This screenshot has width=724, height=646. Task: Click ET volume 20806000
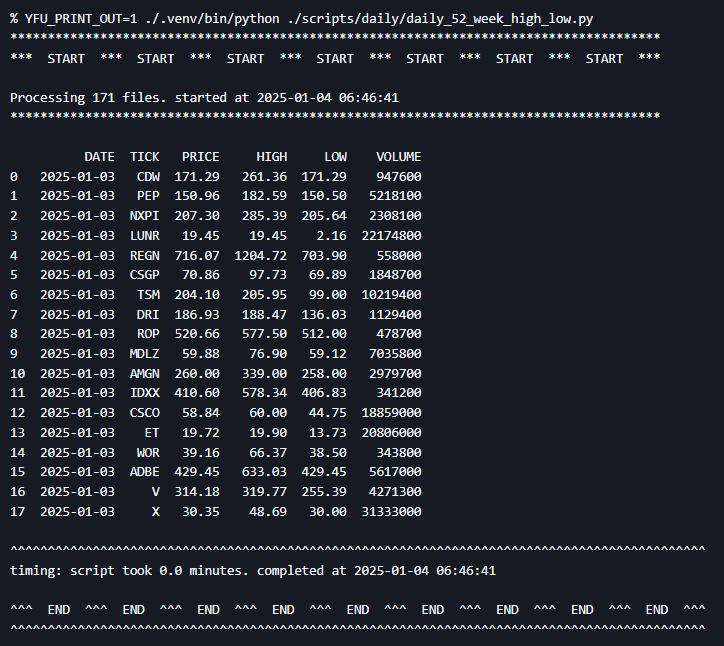[391, 433]
